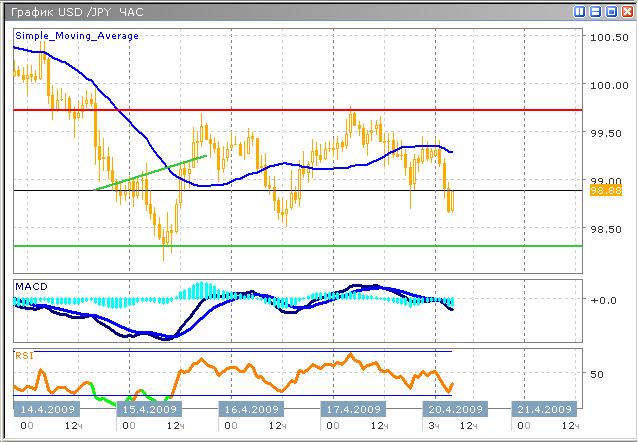
Task: Click the +0.0 MACD axis label
Action: (x=601, y=300)
